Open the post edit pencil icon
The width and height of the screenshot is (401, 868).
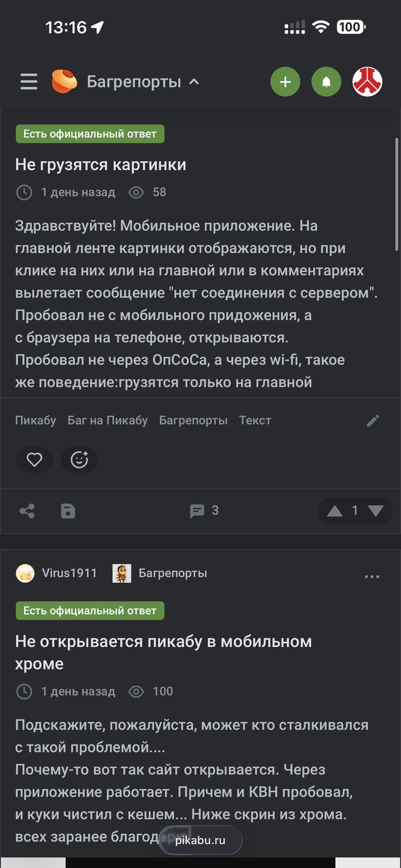click(x=372, y=420)
